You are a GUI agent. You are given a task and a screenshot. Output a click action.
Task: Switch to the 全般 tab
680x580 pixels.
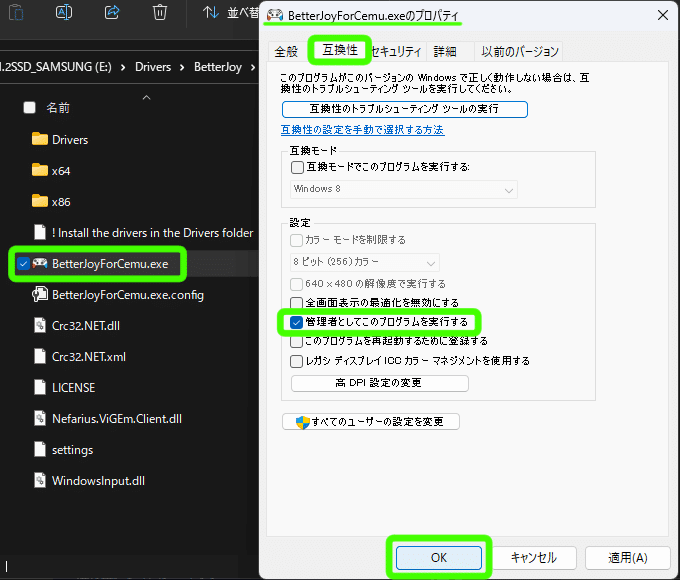[286, 52]
